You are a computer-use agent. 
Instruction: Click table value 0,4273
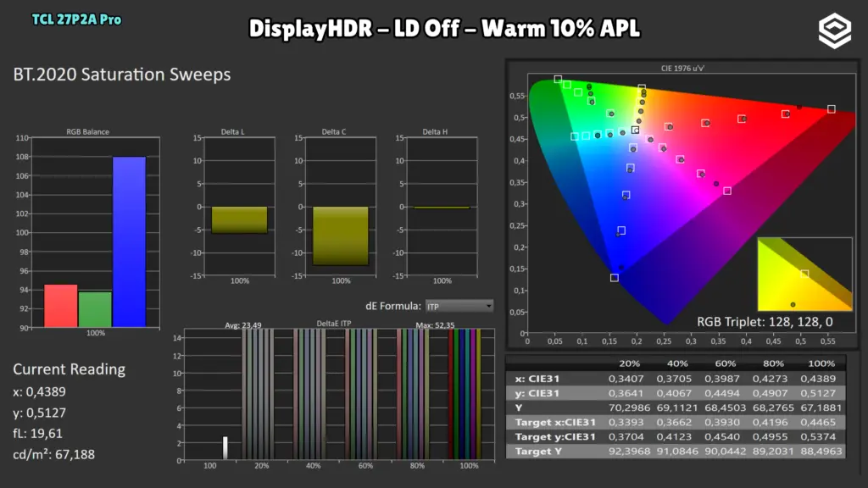pos(770,379)
